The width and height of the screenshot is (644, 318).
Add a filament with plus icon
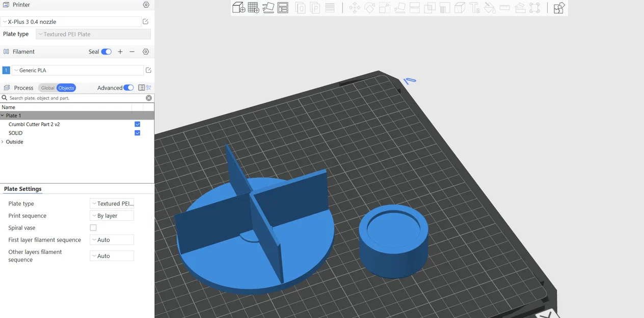click(x=120, y=51)
